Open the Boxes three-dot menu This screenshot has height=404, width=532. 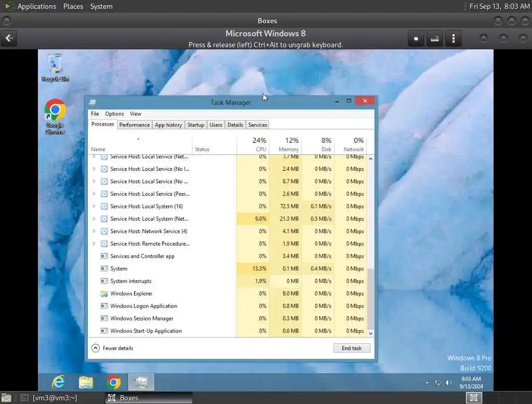(453, 38)
